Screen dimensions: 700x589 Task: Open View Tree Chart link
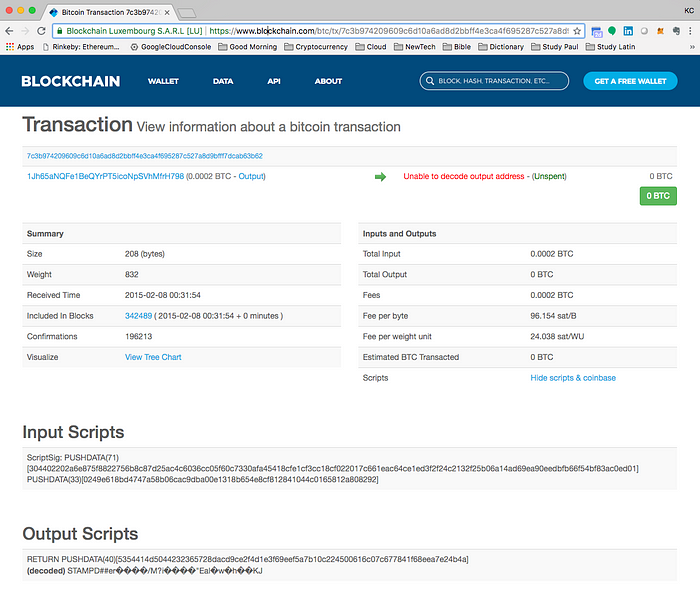pyautogui.click(x=153, y=357)
